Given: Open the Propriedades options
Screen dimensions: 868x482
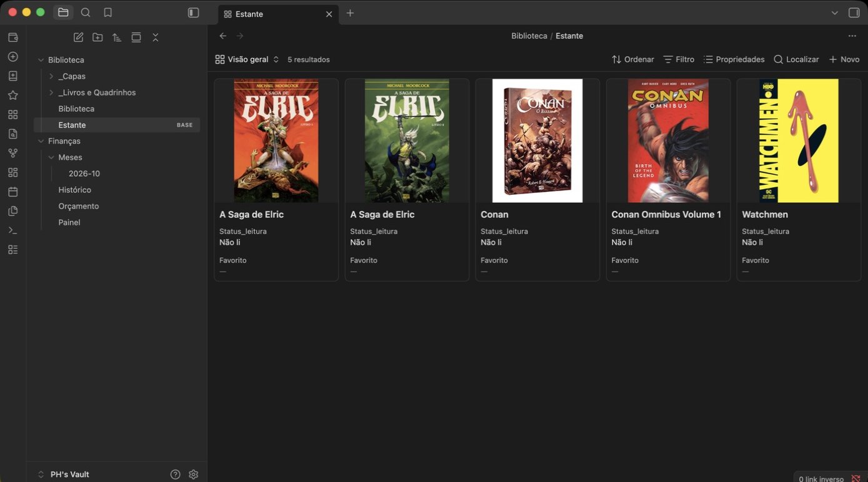Looking at the screenshot, I should (x=734, y=59).
